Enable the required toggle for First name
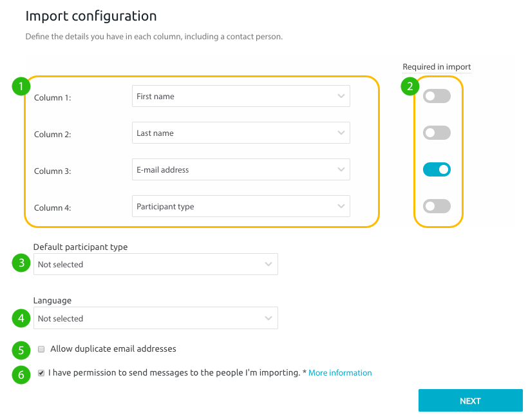Image resolution: width=528 pixels, height=420 pixels. pyautogui.click(x=437, y=95)
